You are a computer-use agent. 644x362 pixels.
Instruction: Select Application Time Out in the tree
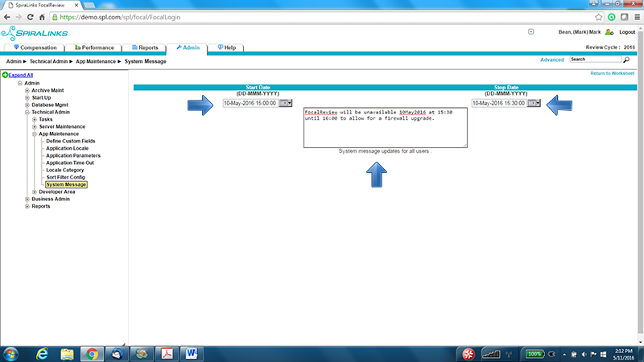(x=72, y=162)
